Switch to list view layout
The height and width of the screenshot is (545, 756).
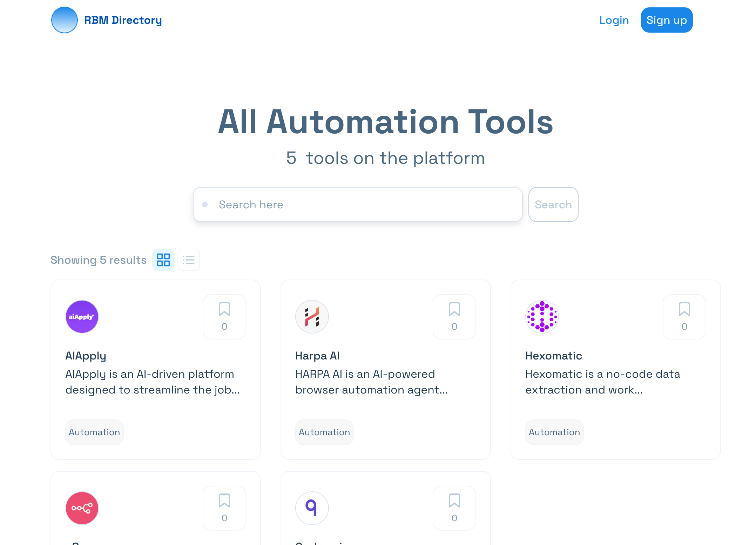pos(189,260)
